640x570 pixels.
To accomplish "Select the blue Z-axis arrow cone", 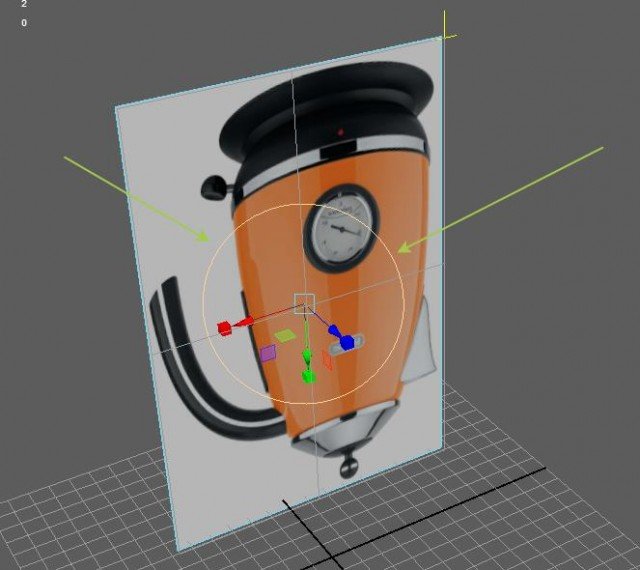I will tap(334, 330).
